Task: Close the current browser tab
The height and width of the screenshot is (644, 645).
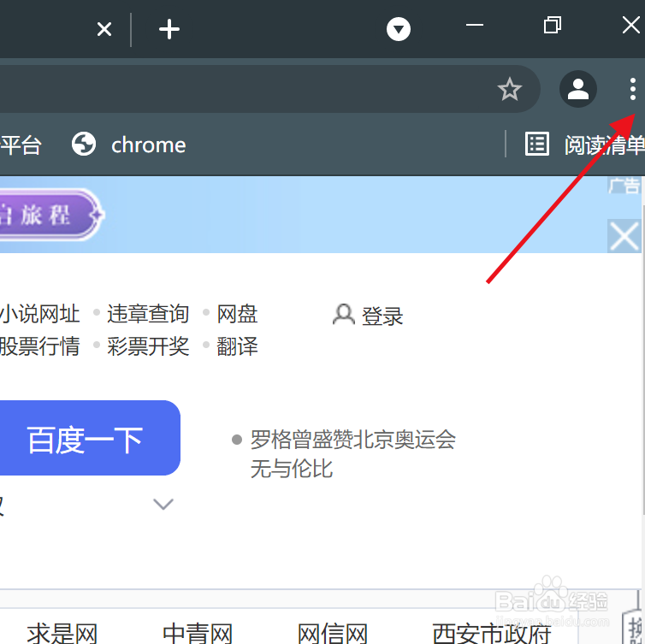Action: click(x=104, y=29)
